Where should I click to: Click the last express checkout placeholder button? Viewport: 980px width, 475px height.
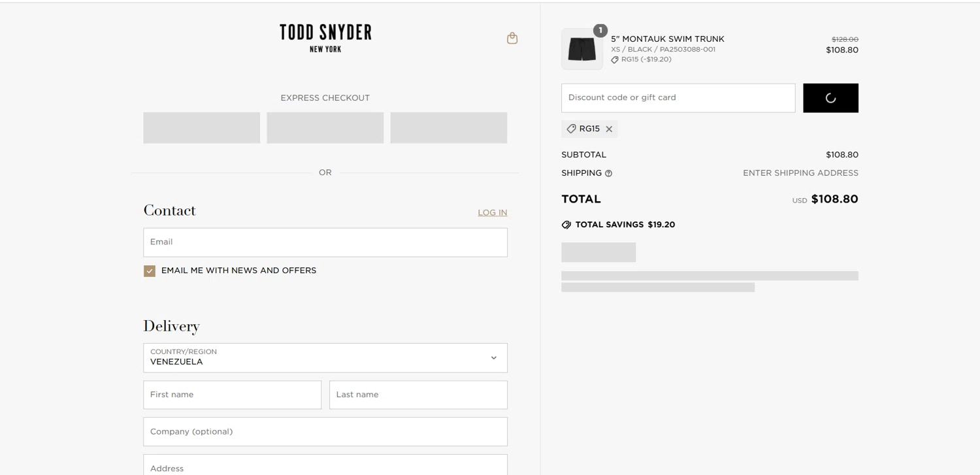click(x=449, y=127)
